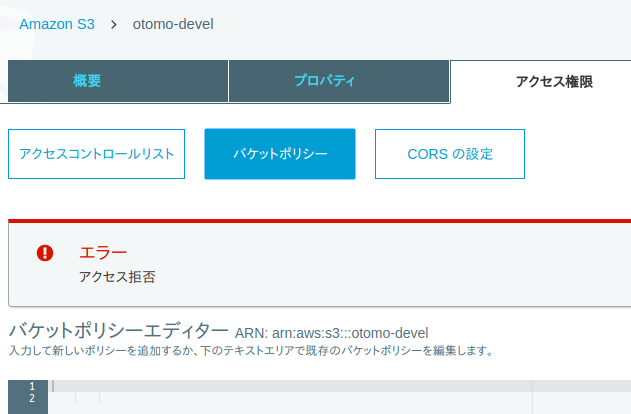
Task: Click the エラー heading text
Action: point(103,253)
